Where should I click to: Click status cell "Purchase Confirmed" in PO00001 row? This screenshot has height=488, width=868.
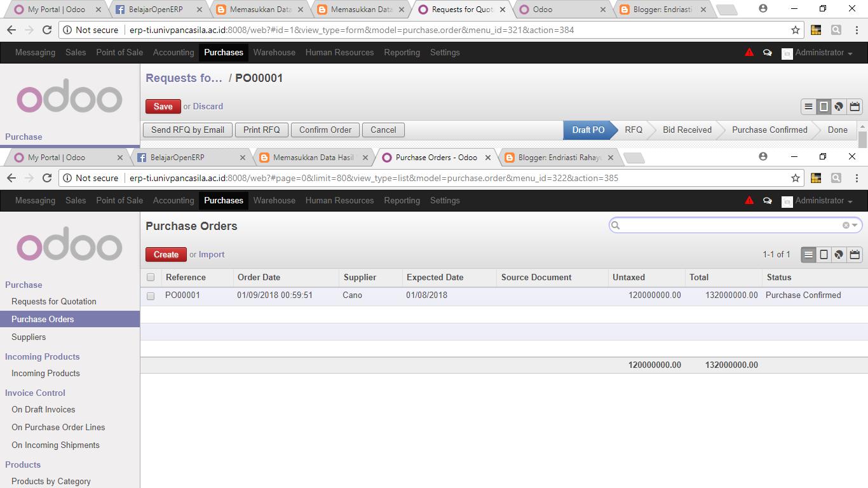(x=803, y=295)
